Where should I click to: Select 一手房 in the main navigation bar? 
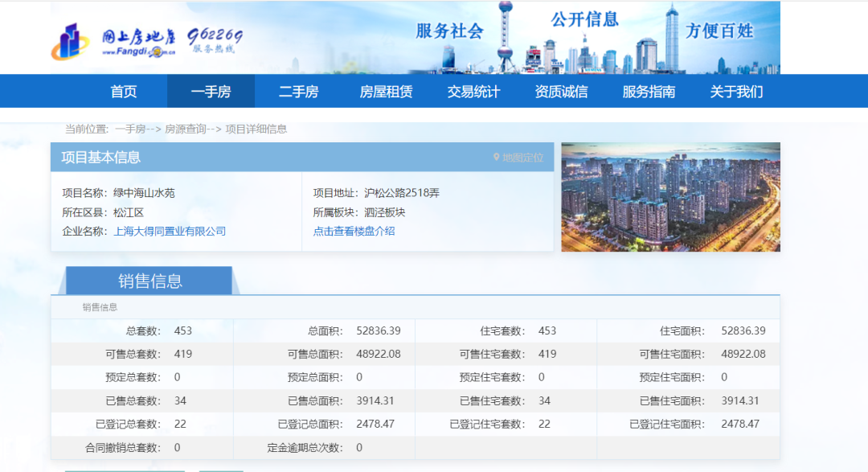211,92
